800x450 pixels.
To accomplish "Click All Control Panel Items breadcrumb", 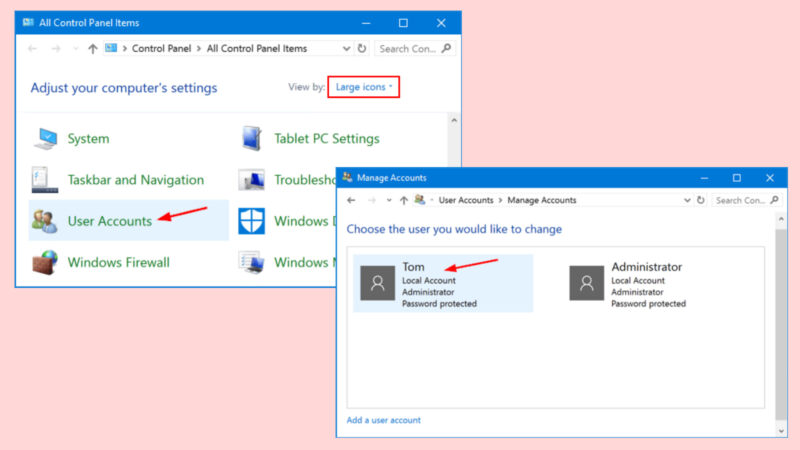I will point(257,48).
